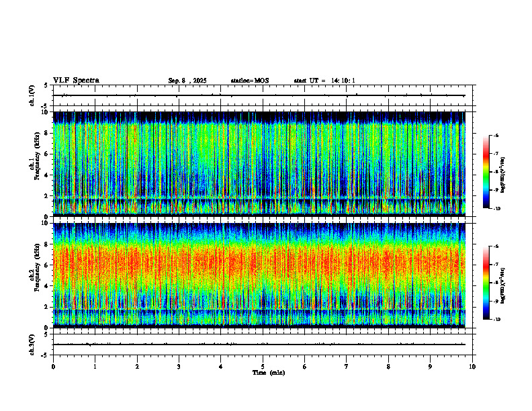Select the 'start UT = 14:10: 1' text
This screenshot has height=411, width=532.
pos(324,81)
